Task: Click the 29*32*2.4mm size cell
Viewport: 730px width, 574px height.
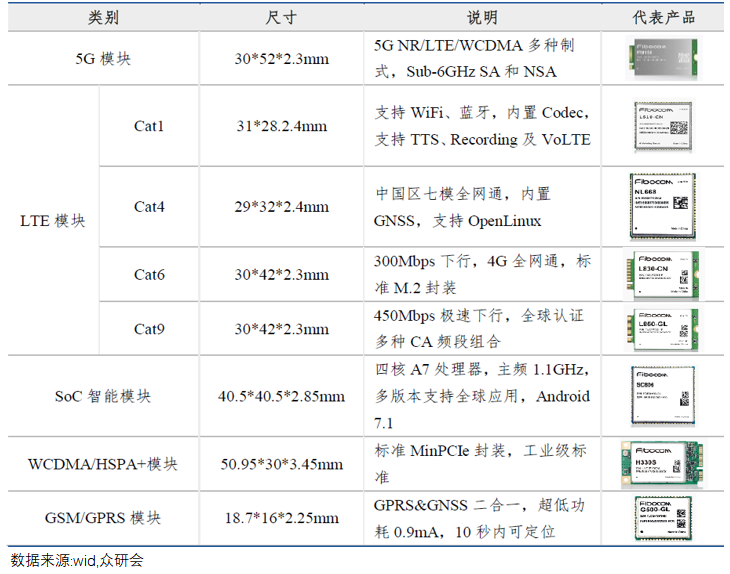Action: click(x=281, y=206)
